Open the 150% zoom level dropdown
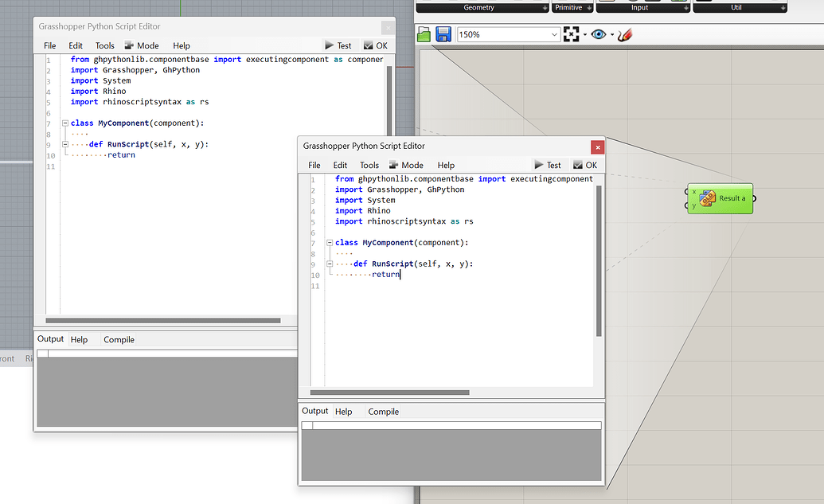This screenshot has width=824, height=504. [555, 35]
